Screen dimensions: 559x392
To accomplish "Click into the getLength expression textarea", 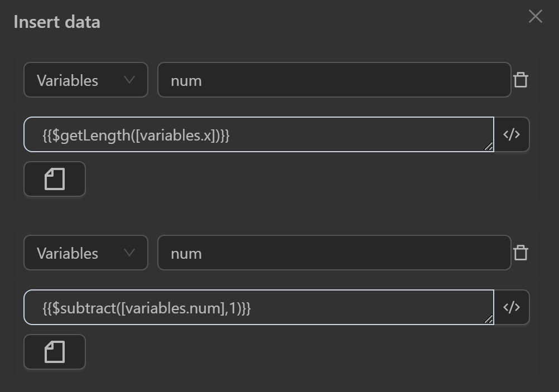I will (335, 134).
